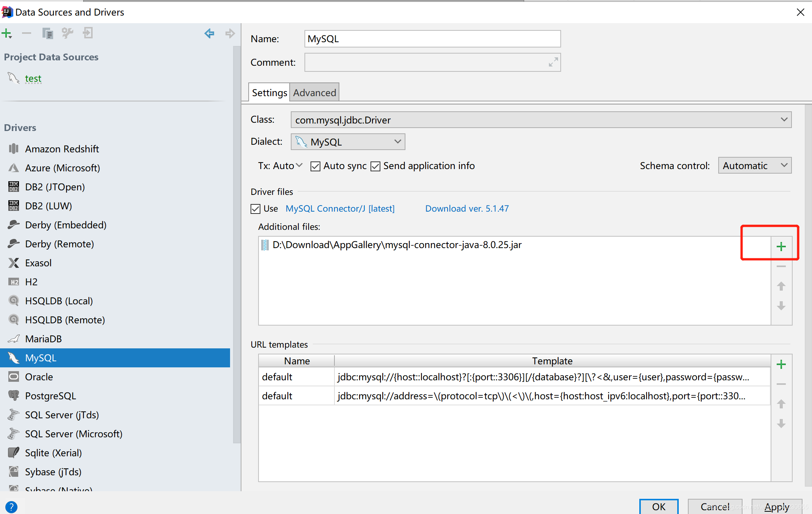Select the DB2 (JTOpen) driver

[x=115, y=187]
